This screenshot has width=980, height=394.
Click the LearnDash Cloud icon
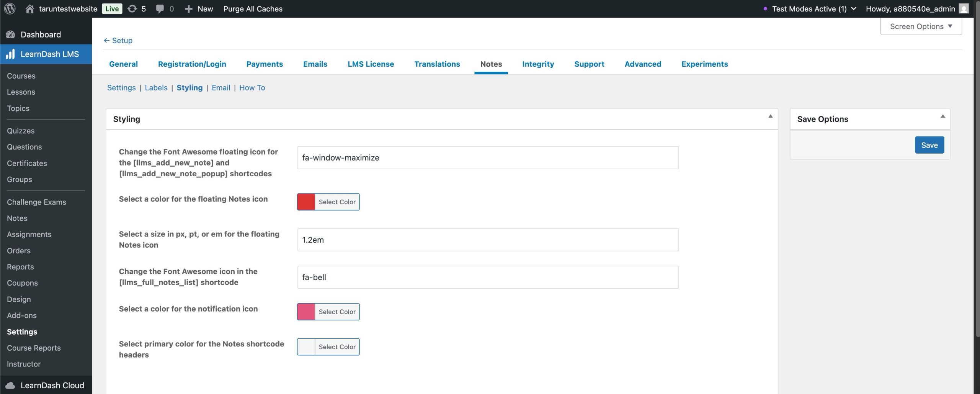pyautogui.click(x=10, y=385)
